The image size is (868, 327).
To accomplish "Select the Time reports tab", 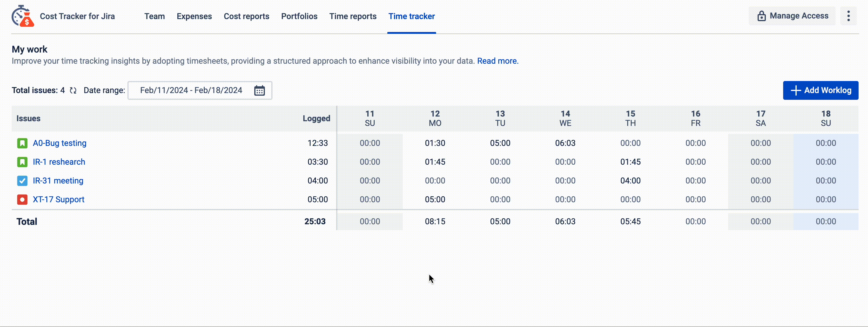I will pos(353,16).
